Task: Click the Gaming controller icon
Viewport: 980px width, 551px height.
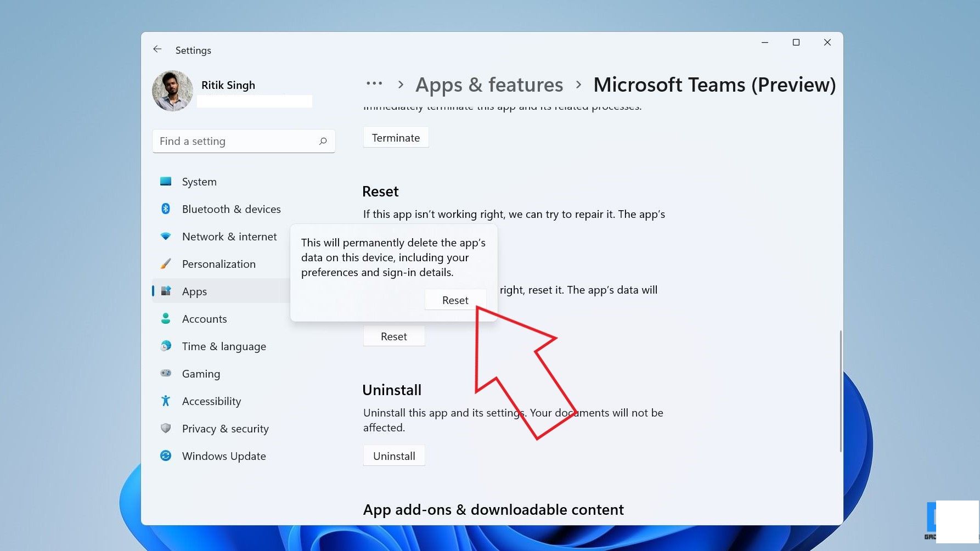Action: (166, 373)
